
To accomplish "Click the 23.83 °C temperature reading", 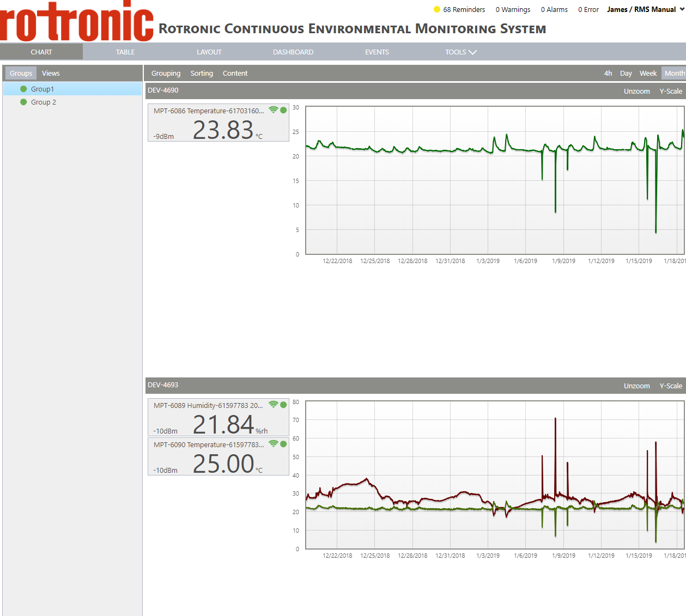I will click(x=227, y=130).
